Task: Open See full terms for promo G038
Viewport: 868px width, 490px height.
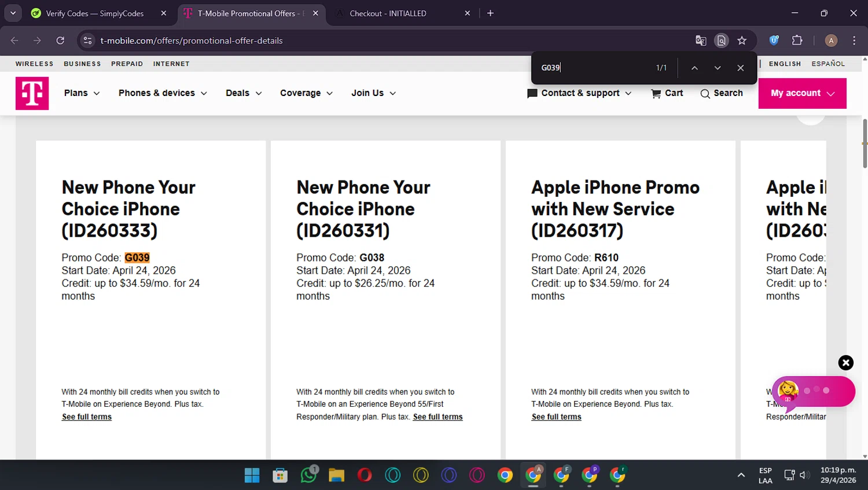Action: [437, 417]
